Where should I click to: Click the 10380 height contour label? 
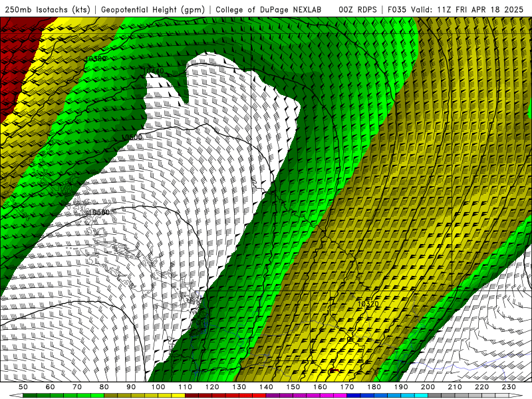pos(95,59)
